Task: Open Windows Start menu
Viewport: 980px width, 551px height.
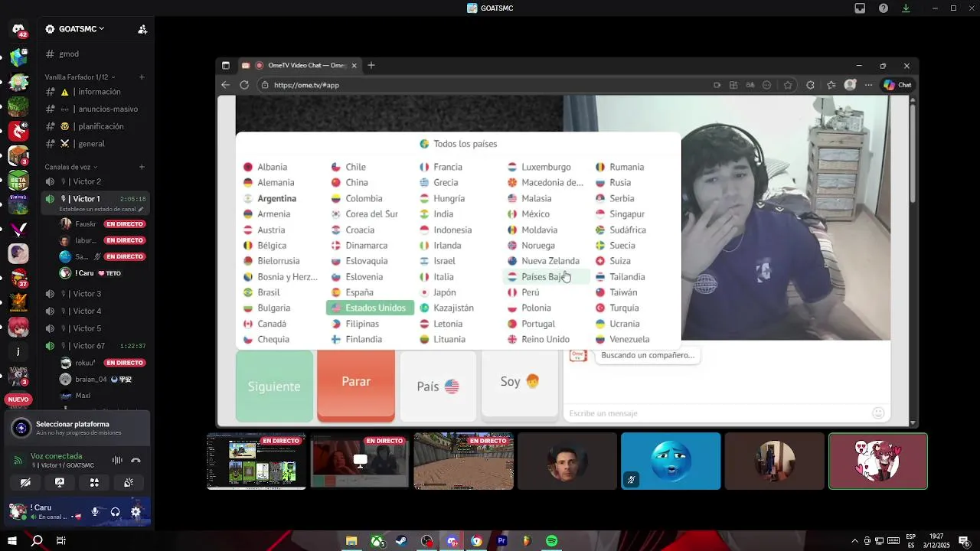Action: coord(12,541)
